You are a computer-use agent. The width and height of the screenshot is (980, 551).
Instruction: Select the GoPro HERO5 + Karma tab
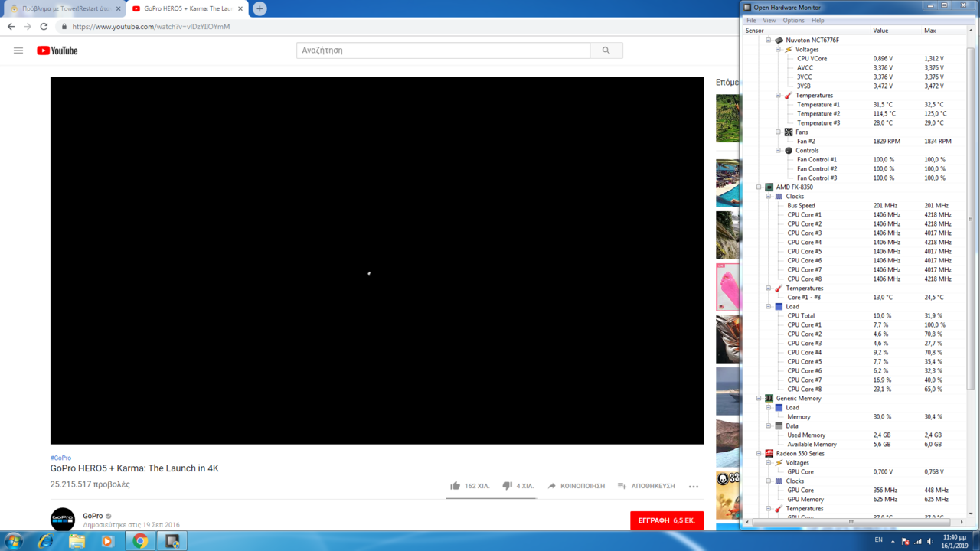click(x=187, y=8)
